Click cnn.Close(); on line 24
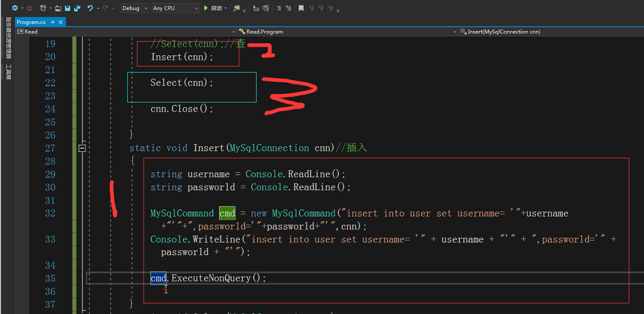Screen dimensions: 644x314 tap(182, 109)
